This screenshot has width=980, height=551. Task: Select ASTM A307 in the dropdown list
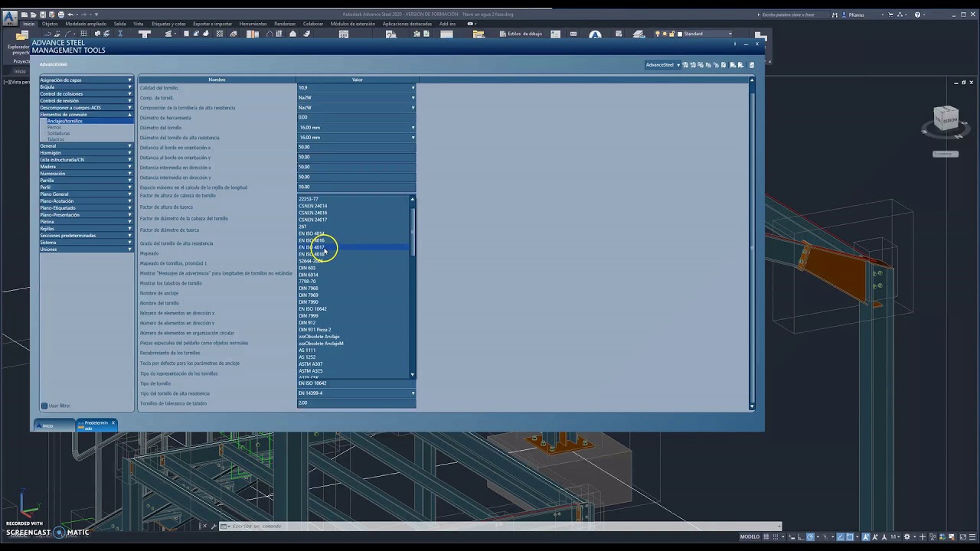pyautogui.click(x=353, y=364)
